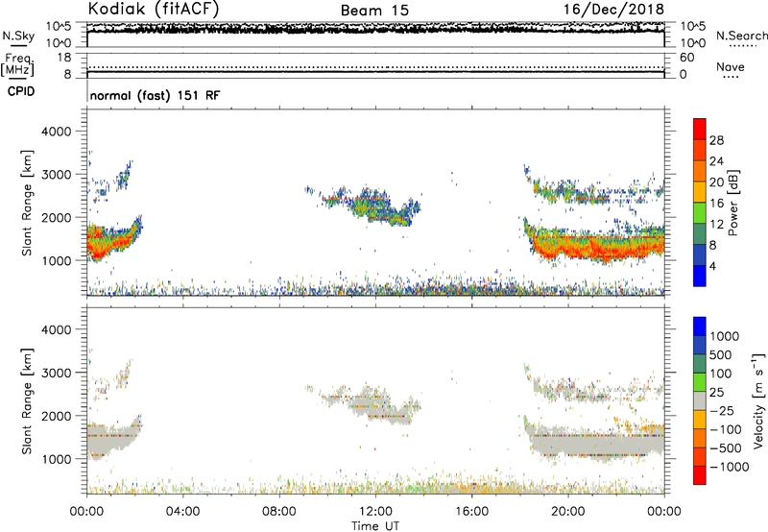Pick the blue bottom segment of the power colorbar
Viewport: 768px width, 532px height.
coord(700,277)
